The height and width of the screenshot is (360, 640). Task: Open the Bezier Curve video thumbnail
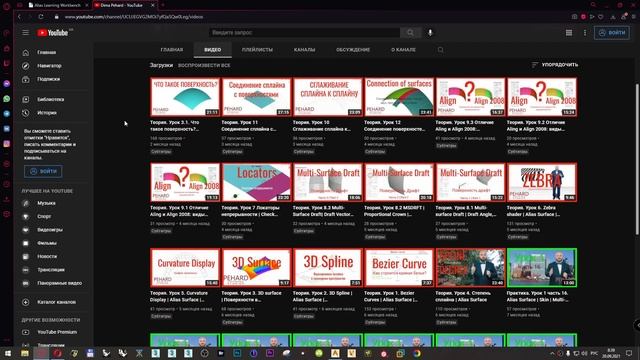[x=399, y=267]
